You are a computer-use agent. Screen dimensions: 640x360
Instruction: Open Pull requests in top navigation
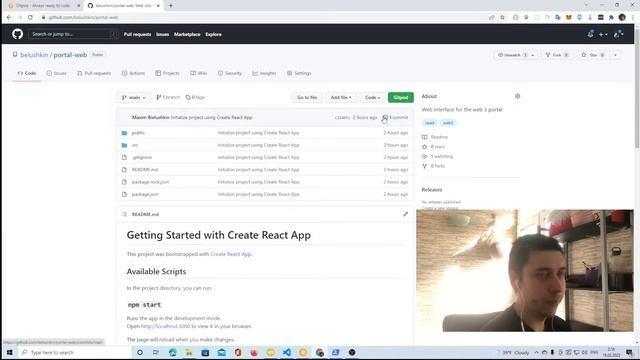click(138, 34)
